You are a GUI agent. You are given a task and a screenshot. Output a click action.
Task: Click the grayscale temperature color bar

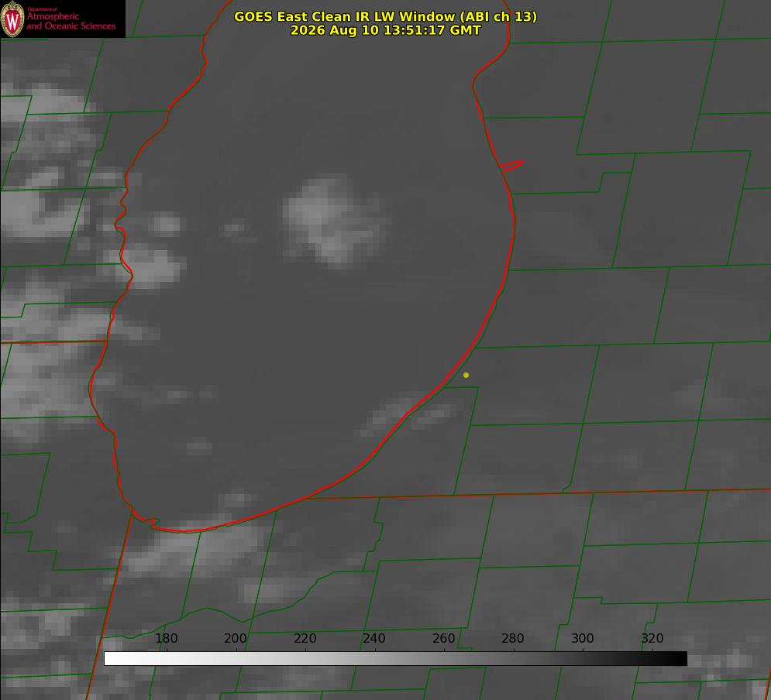point(395,658)
